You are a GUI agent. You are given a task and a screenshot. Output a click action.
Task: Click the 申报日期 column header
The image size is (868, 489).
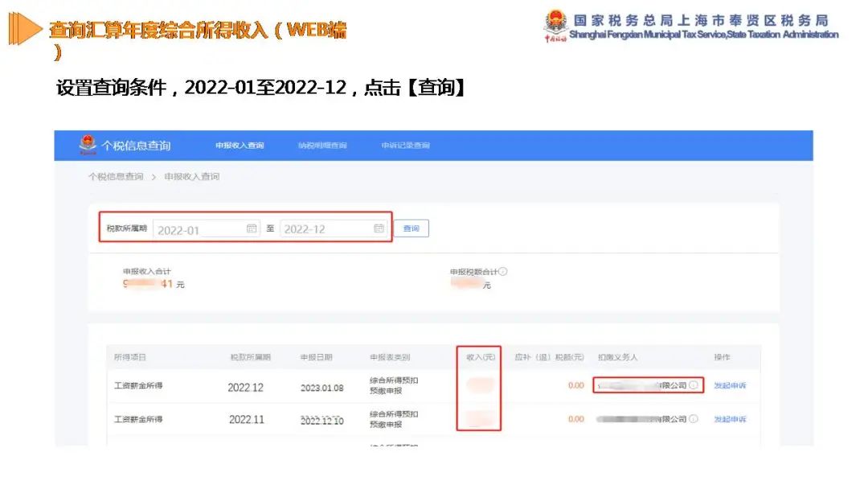coord(317,357)
